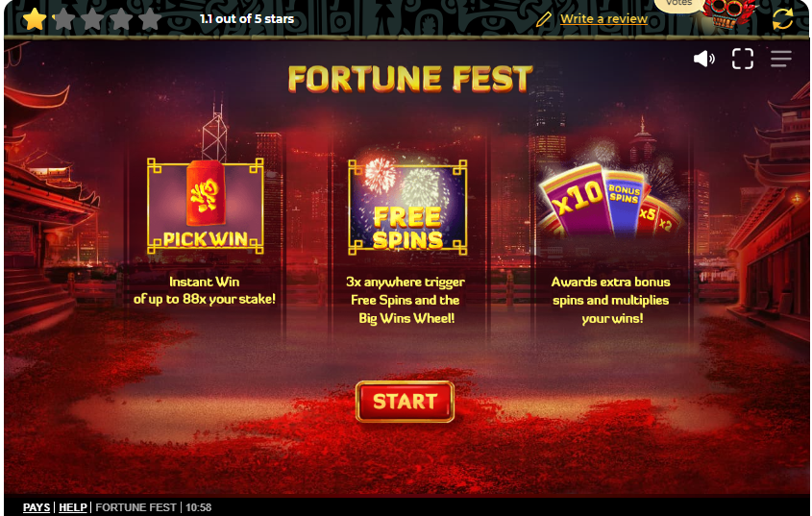Select the Pick Win feature image
The width and height of the screenshot is (812, 516).
205,207
